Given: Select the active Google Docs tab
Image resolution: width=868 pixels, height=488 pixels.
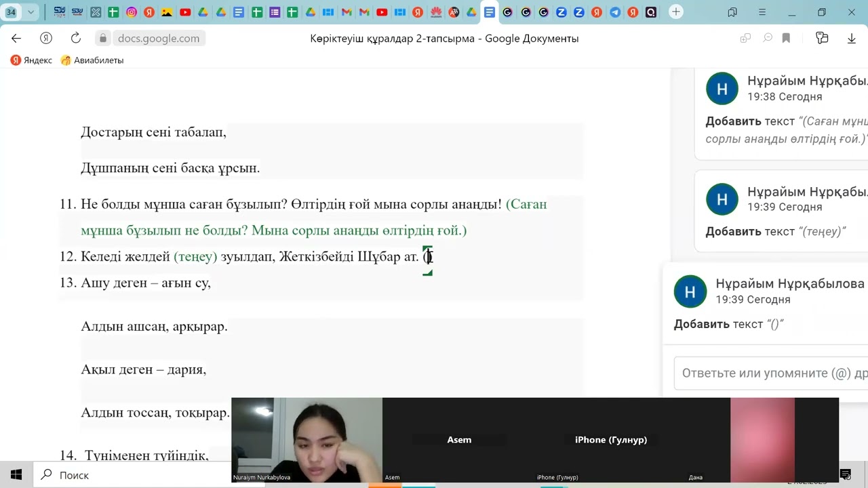Looking at the screenshot, I should point(489,12).
